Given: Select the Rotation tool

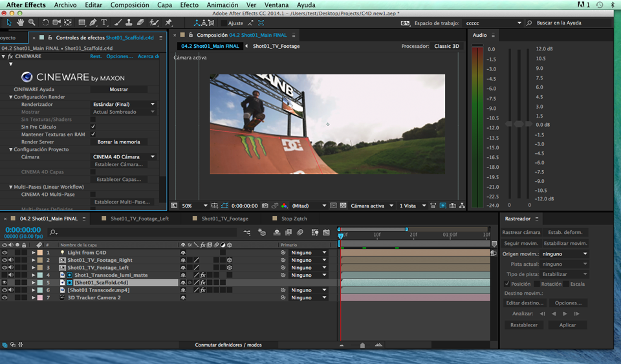Looking at the screenshot, I should [45, 23].
